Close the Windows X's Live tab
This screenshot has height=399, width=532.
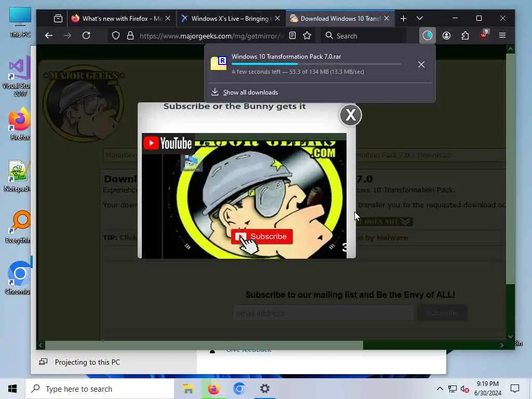tap(277, 19)
